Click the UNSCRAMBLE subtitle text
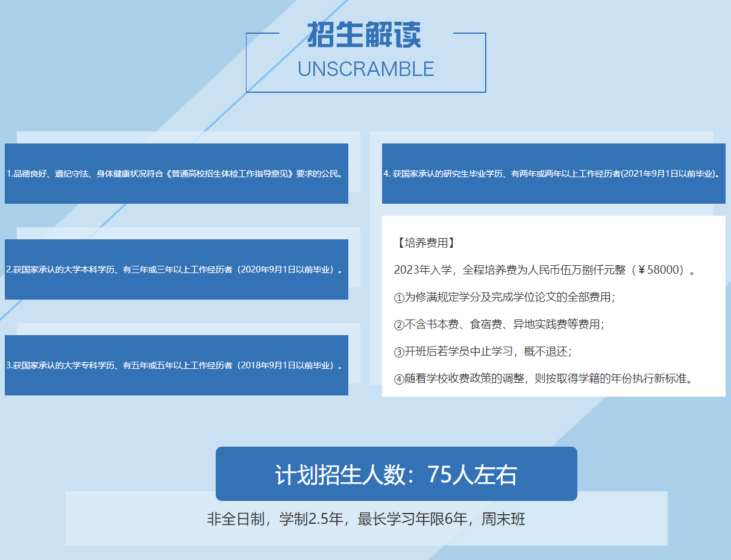 click(366, 69)
